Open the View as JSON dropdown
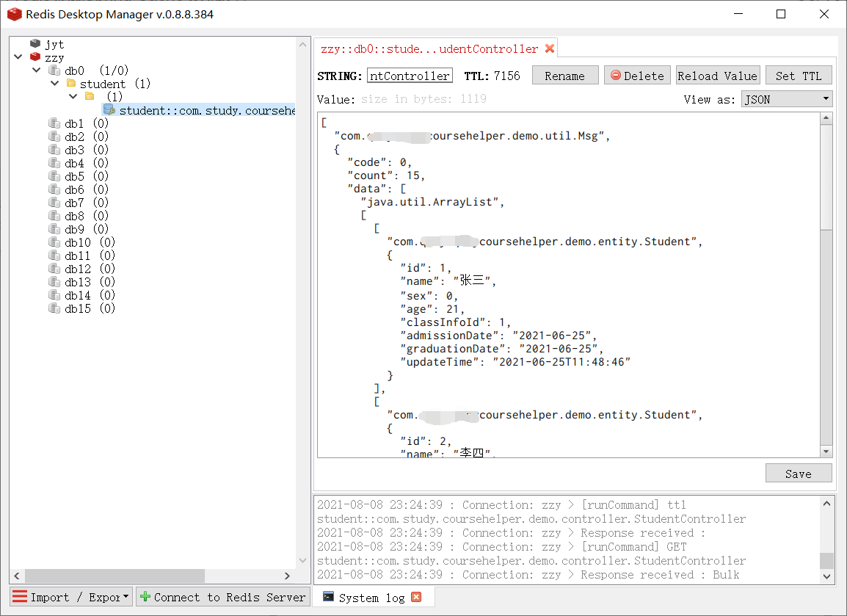847x616 pixels. pyautogui.click(x=787, y=99)
